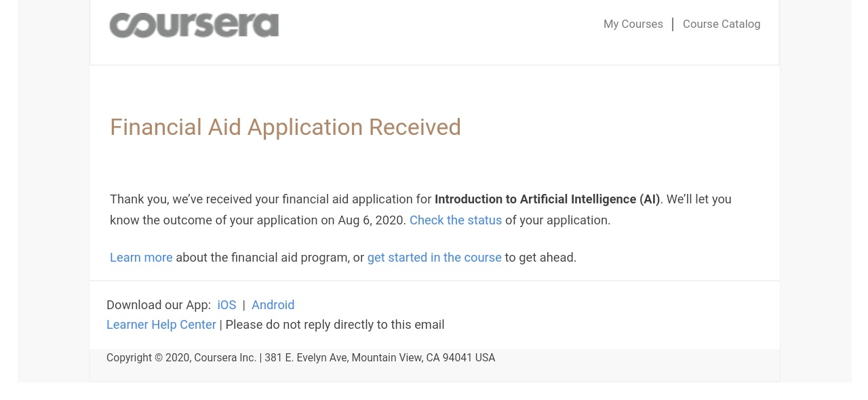Check the status of your application
This screenshot has height=400, width=868.
click(x=456, y=220)
